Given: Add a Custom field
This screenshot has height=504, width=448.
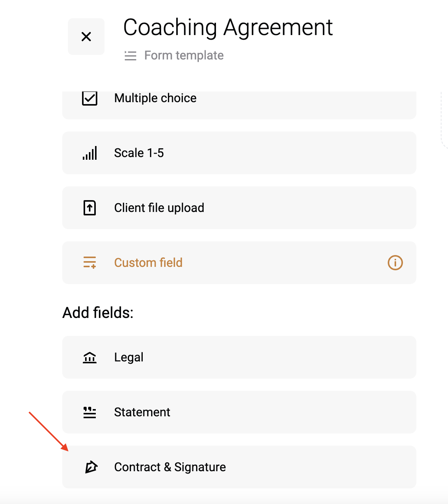Looking at the screenshot, I should coord(239,263).
